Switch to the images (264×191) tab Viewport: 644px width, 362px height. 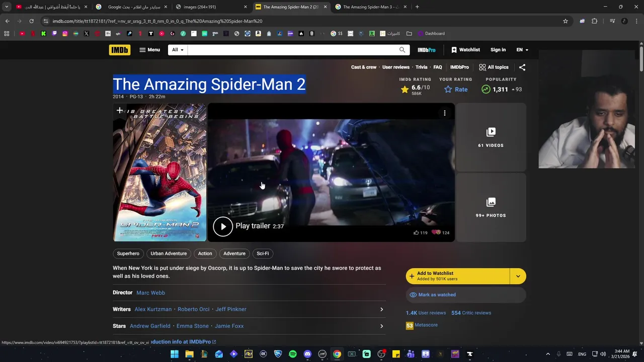click(x=210, y=7)
